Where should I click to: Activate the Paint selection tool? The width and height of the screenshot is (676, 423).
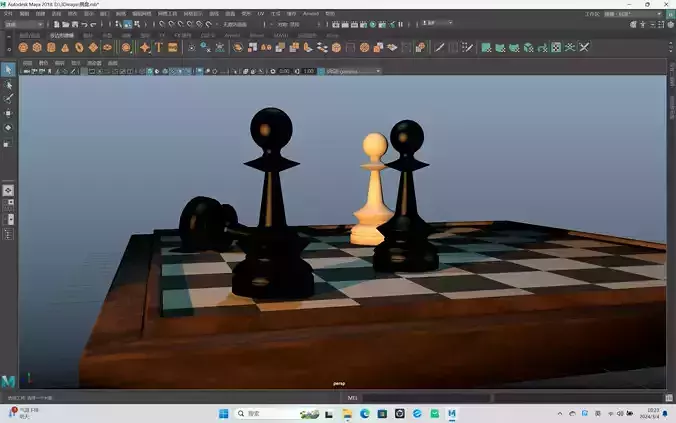[x=8, y=99]
